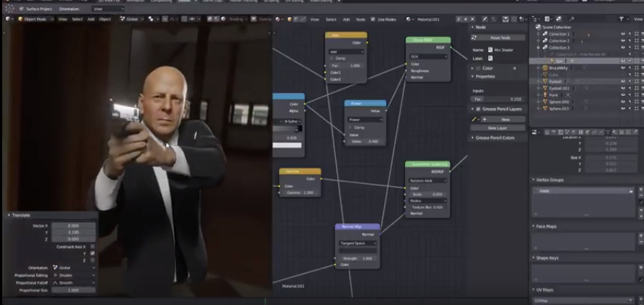Open the Power operation dropdown
Image resolution: width=644 pixels, height=305 pixels.
pyautogui.click(x=365, y=120)
